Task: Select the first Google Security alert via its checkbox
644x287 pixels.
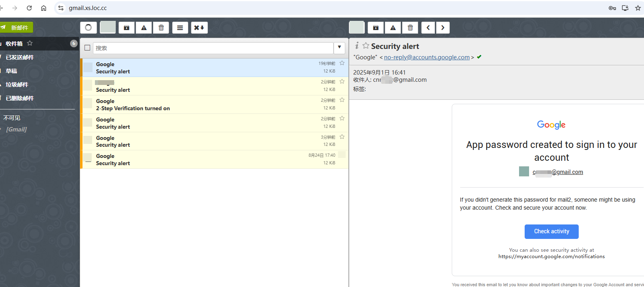Action: click(88, 67)
